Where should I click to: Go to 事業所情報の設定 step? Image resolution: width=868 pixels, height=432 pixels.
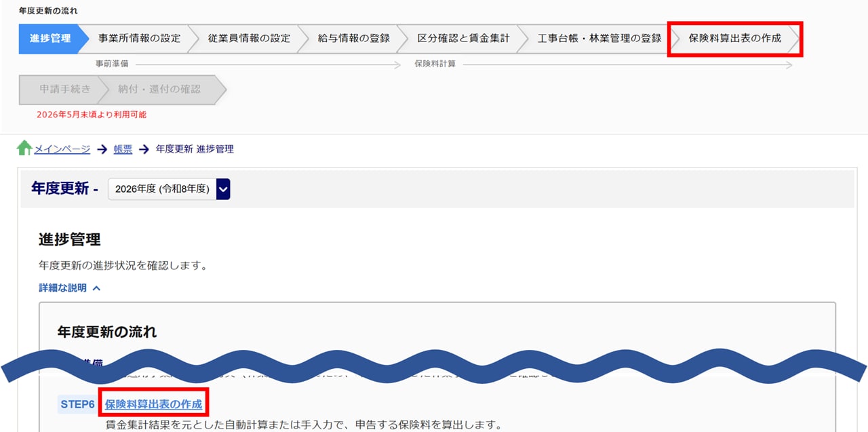(x=139, y=39)
